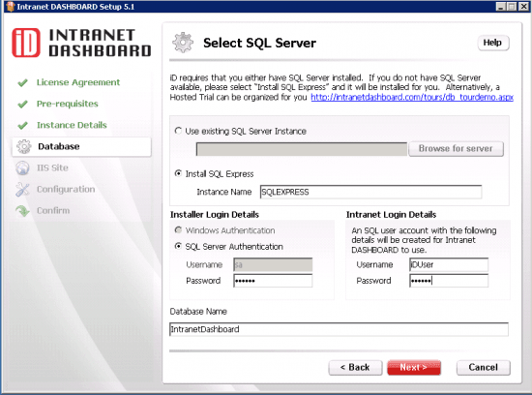
Task: Click the Back button
Action: (x=355, y=368)
